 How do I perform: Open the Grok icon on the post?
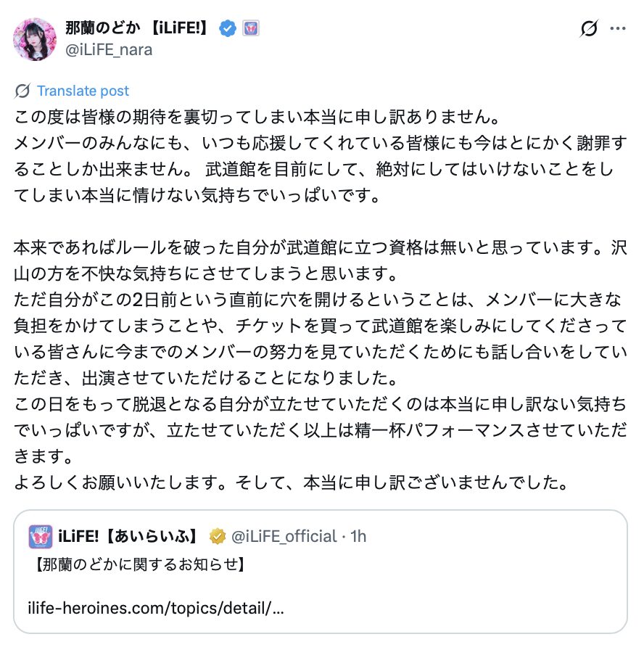click(x=590, y=29)
